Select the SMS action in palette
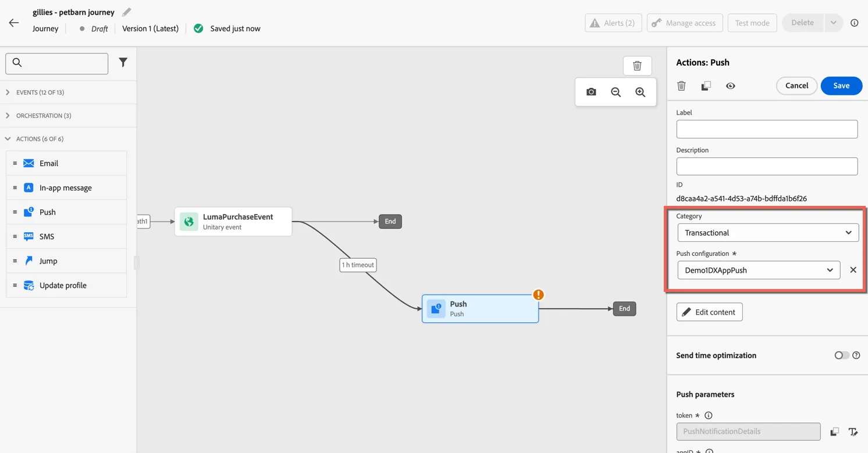This screenshot has height=453, width=868. point(66,237)
